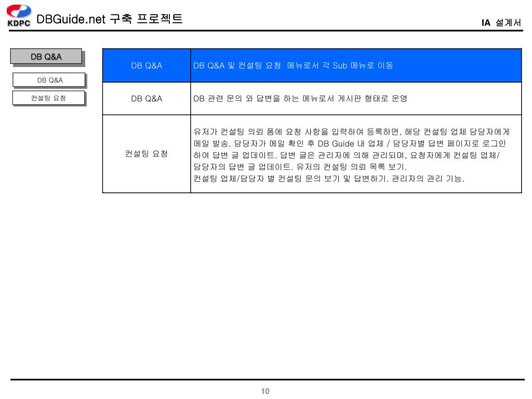This screenshot has width=532, height=399.
Task: Click the line starting '담당자의 답변 글 업데이트'
Action: [300, 167]
